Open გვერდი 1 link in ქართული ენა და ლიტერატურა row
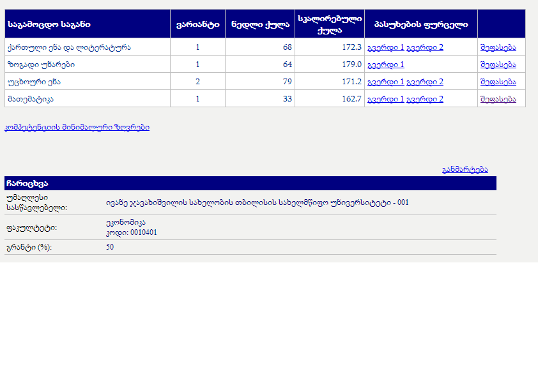538x392 pixels. (386, 47)
